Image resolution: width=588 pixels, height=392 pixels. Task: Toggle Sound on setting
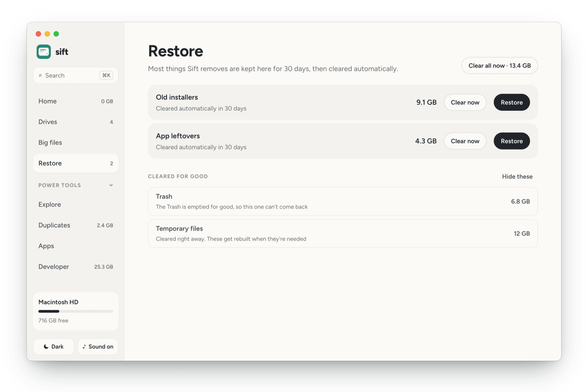[x=98, y=346]
